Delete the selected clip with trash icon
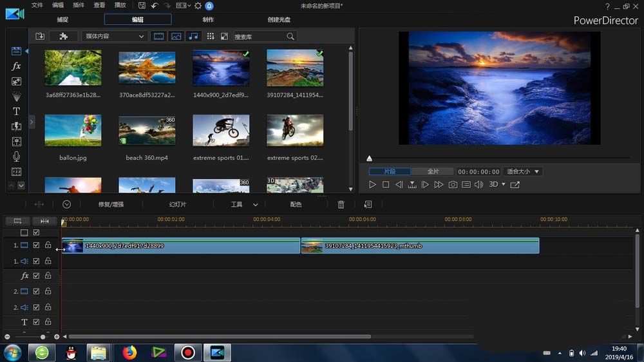The width and height of the screenshot is (644, 362). (341, 204)
